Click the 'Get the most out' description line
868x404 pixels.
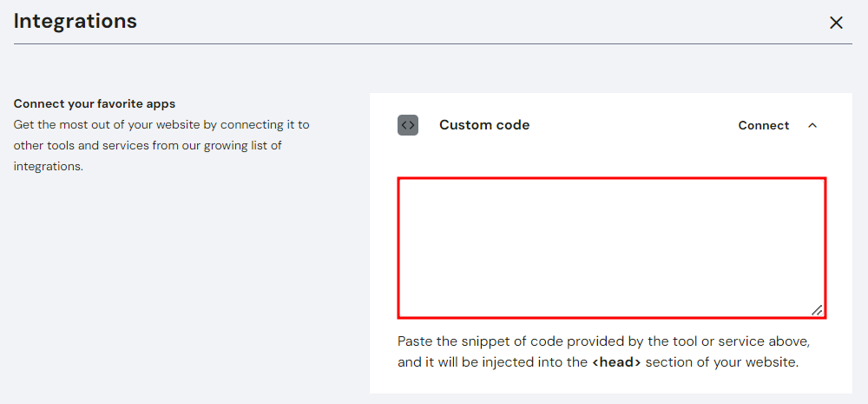(161, 125)
